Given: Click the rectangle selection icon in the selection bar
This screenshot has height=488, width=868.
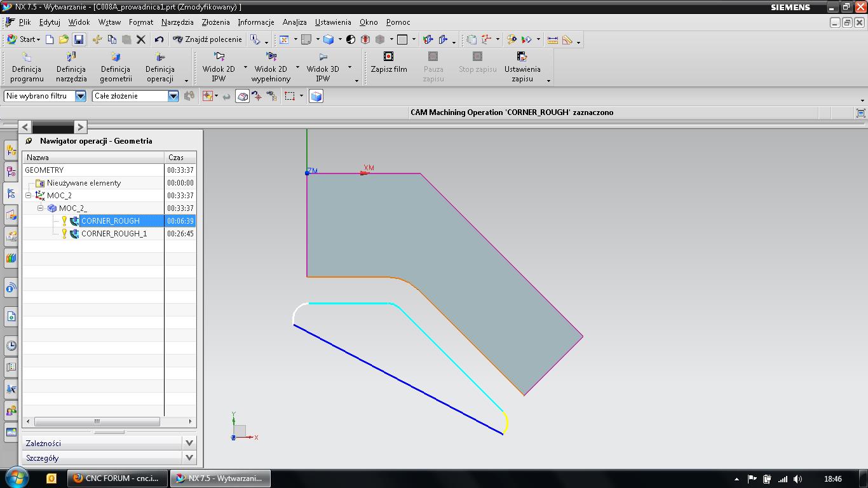Looking at the screenshot, I should coord(290,96).
